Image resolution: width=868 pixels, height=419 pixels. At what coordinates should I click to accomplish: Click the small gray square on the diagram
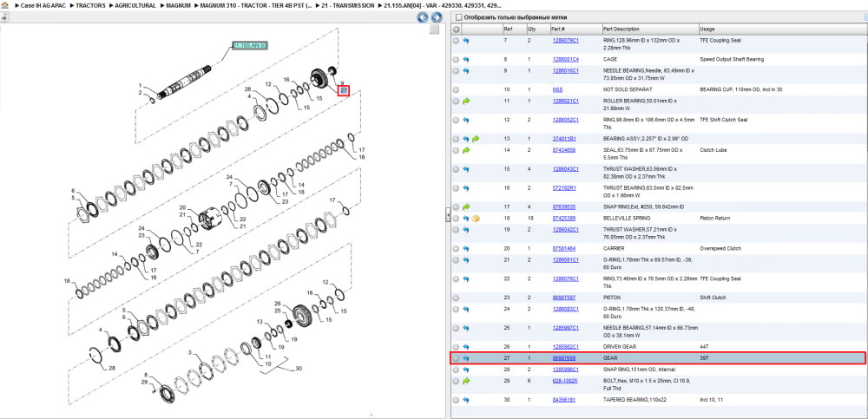(435, 29)
